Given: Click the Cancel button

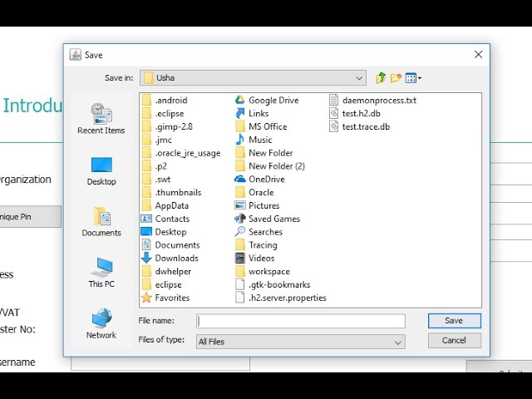Looking at the screenshot, I should click(455, 340).
